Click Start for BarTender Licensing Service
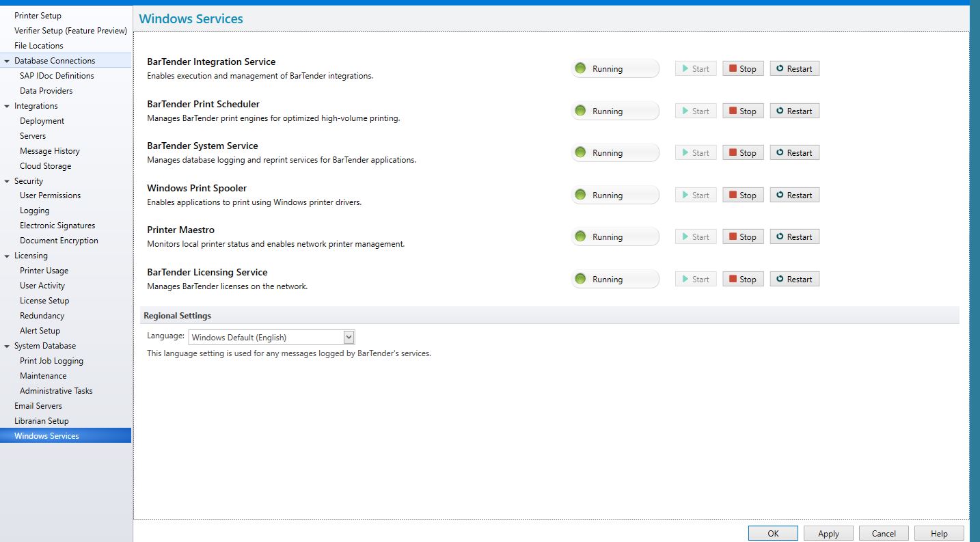Viewport: 980px width, 542px height. [696, 279]
